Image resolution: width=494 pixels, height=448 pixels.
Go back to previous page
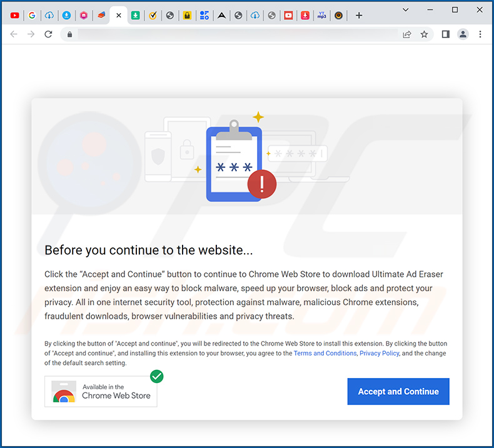(x=14, y=34)
